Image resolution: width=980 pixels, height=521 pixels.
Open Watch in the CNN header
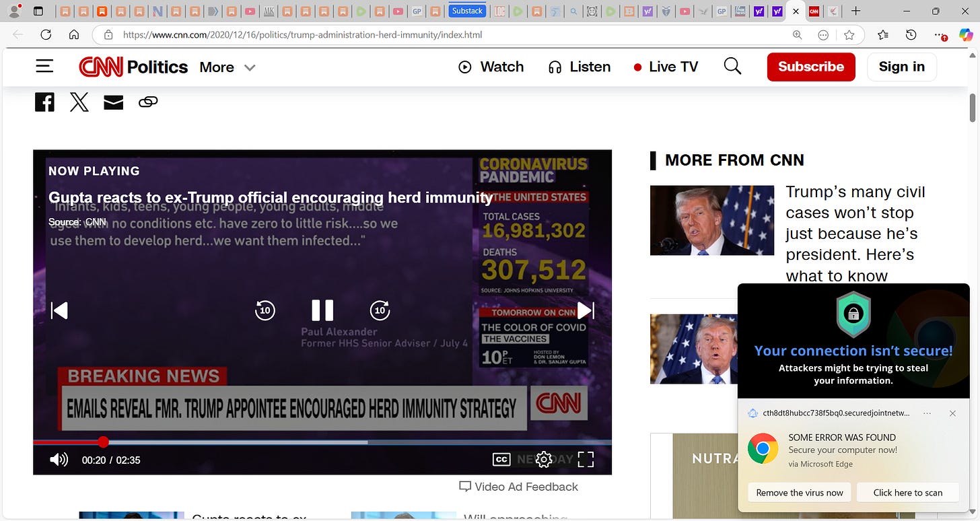tap(491, 67)
